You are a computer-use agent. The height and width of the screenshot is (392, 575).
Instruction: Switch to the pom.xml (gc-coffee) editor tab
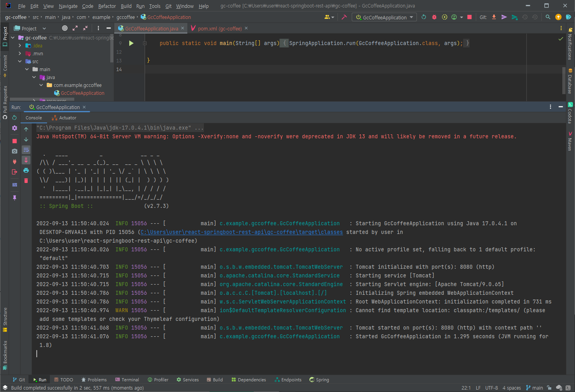click(219, 28)
